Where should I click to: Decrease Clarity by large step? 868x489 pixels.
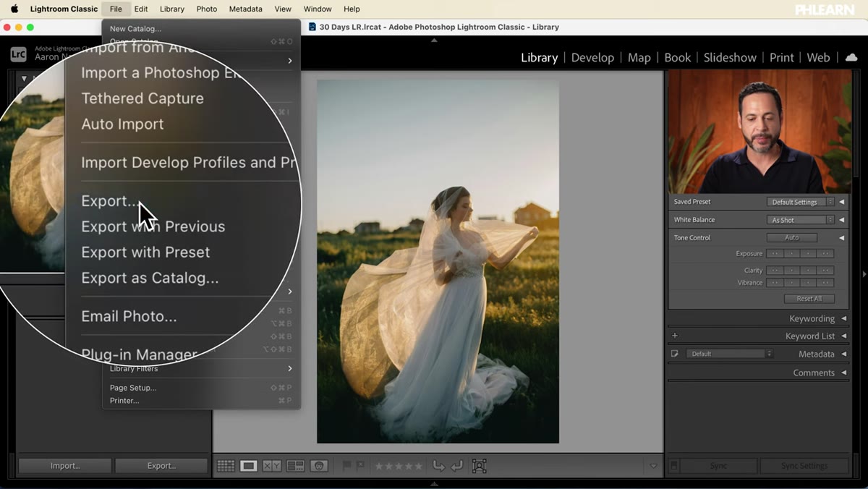[775, 271]
